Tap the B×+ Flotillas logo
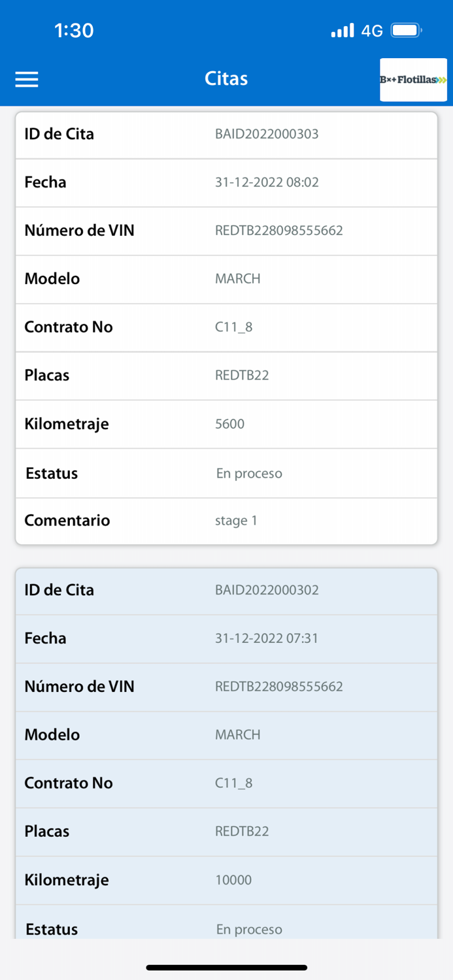Image resolution: width=453 pixels, height=980 pixels. (x=413, y=79)
